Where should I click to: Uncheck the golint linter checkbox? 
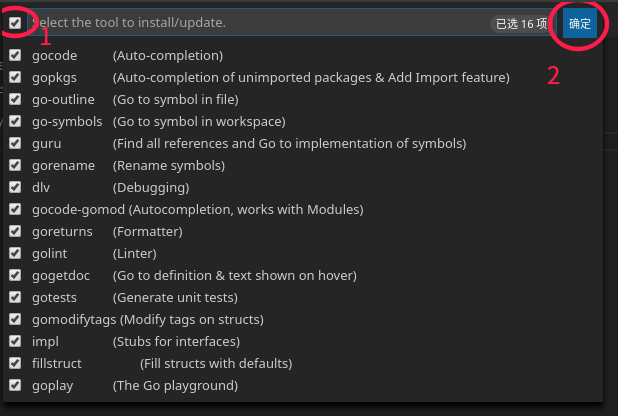click(x=15, y=253)
